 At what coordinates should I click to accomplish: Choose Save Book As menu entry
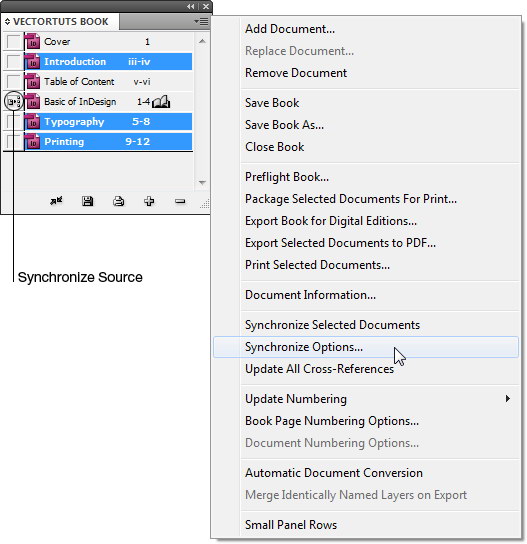point(366,125)
